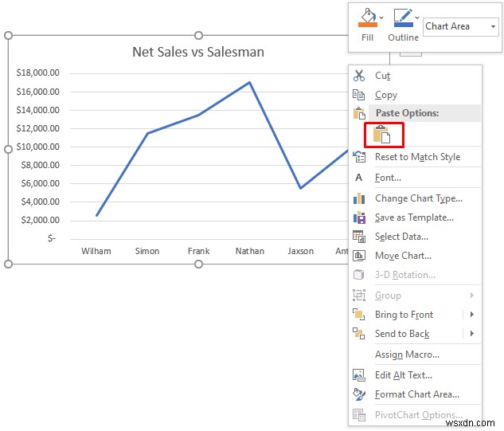Click the Jaxson axis label
This screenshot has height=431, width=504.
click(300, 251)
